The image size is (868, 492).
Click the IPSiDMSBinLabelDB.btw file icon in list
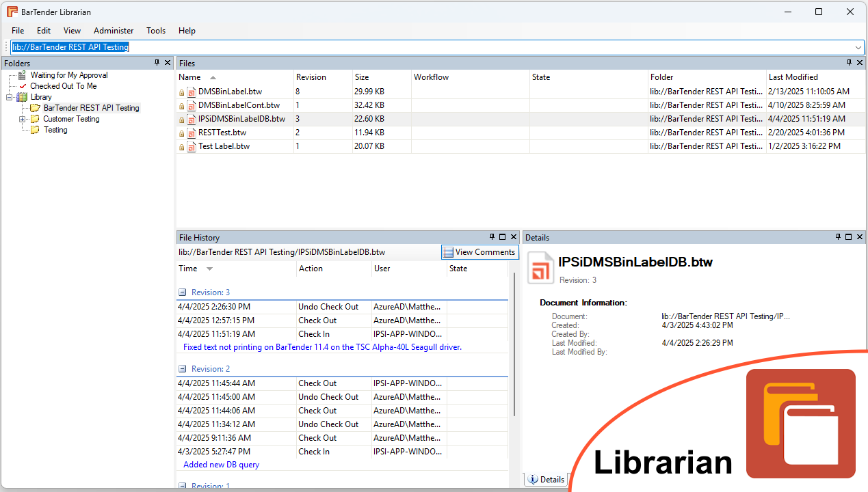point(192,119)
